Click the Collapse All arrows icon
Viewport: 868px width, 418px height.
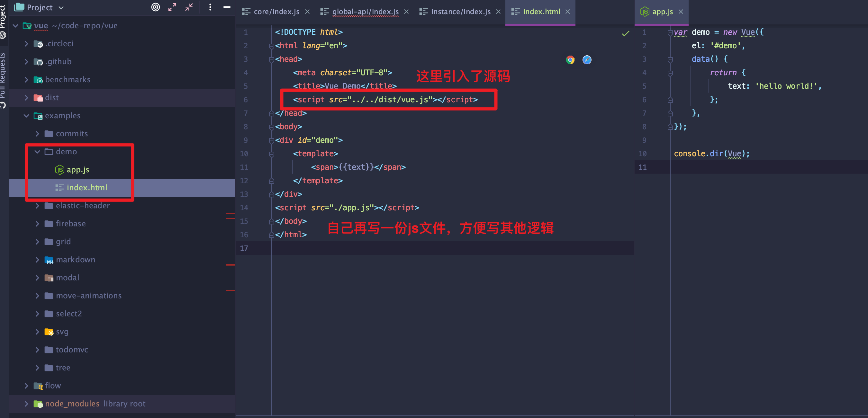coord(189,7)
